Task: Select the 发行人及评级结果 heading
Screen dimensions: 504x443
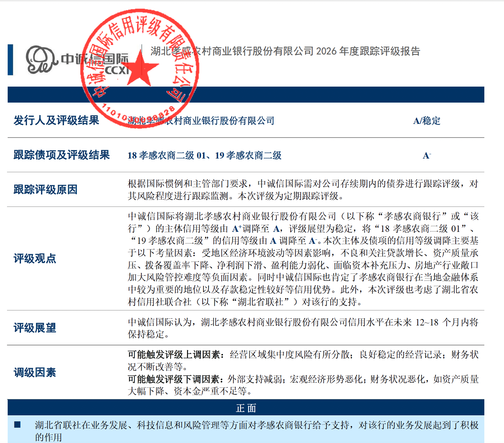Action: click(x=56, y=120)
